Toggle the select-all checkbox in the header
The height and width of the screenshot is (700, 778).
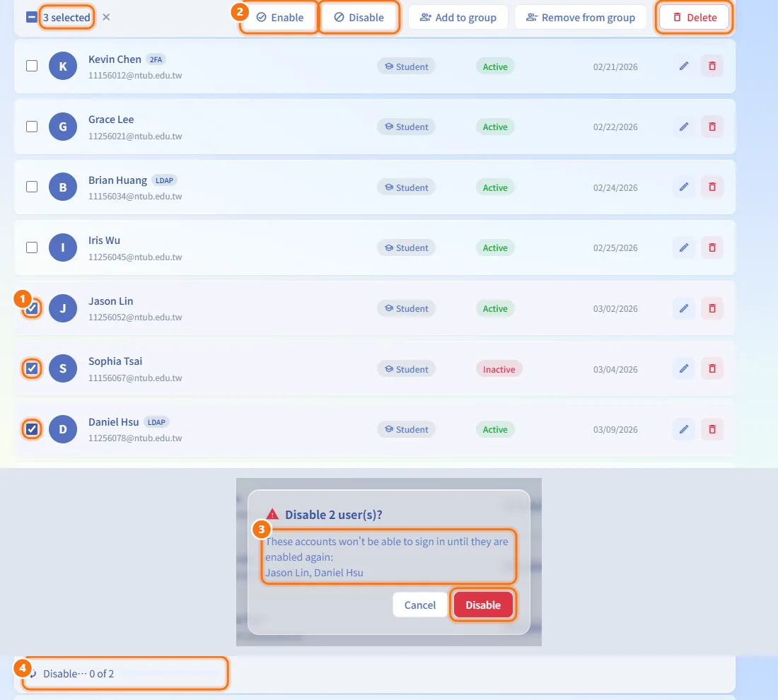click(x=32, y=18)
